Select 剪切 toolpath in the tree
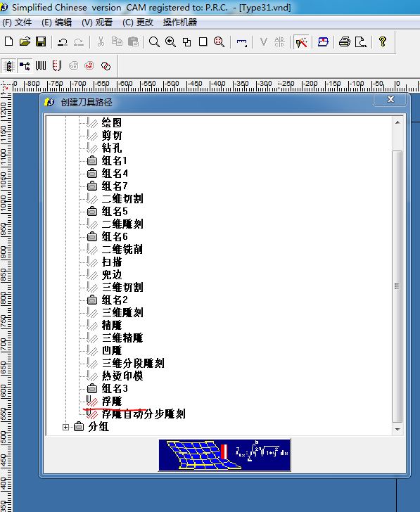Viewport: 420px width, 512px height. (x=112, y=136)
